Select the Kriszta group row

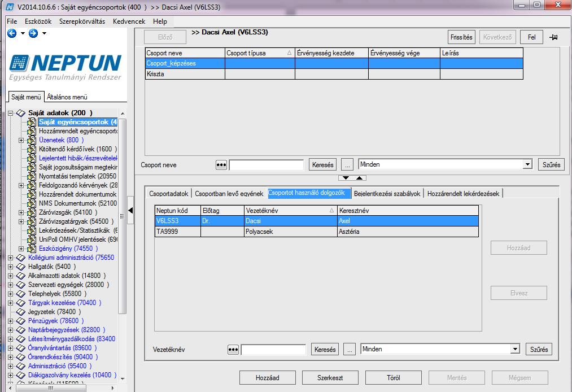[x=334, y=74]
